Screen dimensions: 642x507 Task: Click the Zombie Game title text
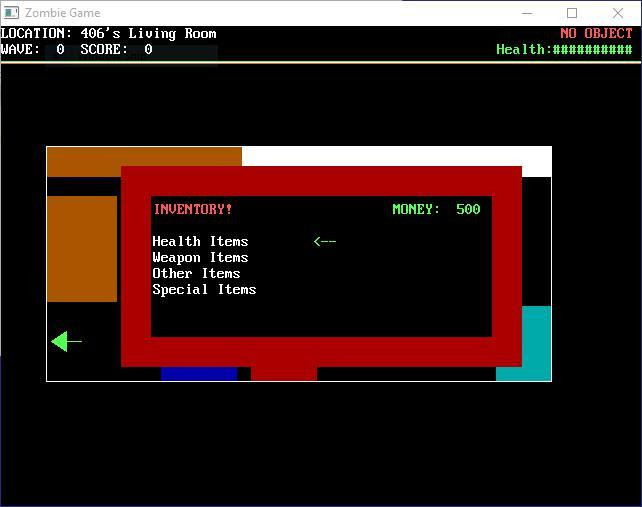click(x=63, y=13)
